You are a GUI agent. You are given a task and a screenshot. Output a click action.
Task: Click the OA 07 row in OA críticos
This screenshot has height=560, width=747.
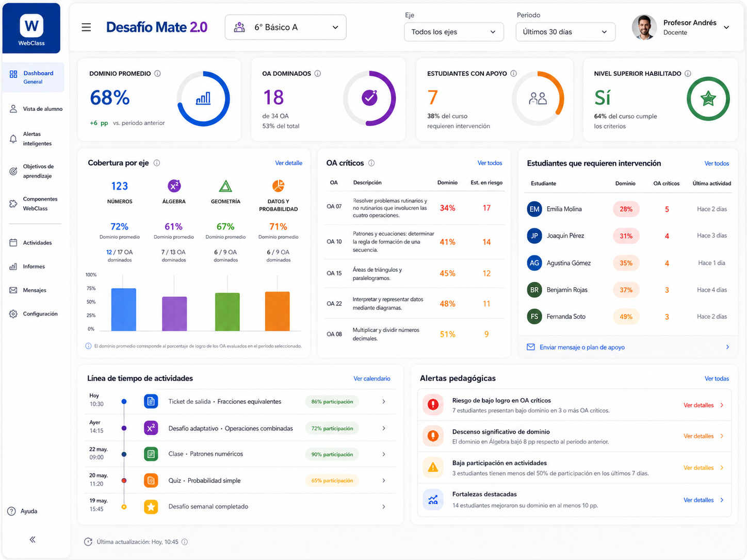415,208
